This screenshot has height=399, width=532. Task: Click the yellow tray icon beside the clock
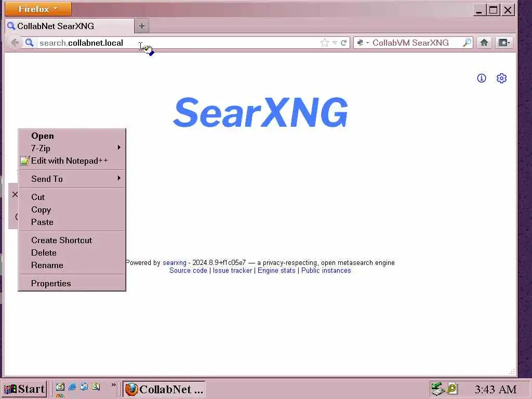[x=452, y=388]
